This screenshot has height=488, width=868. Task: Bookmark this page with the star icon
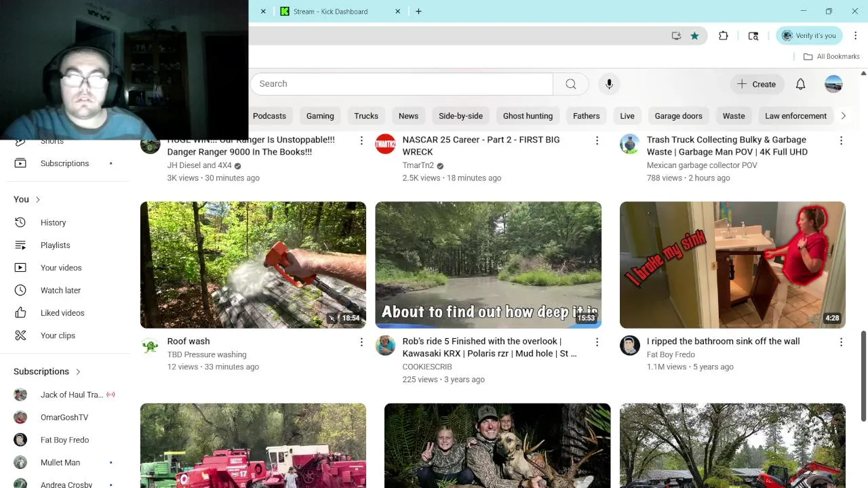pyautogui.click(x=694, y=36)
